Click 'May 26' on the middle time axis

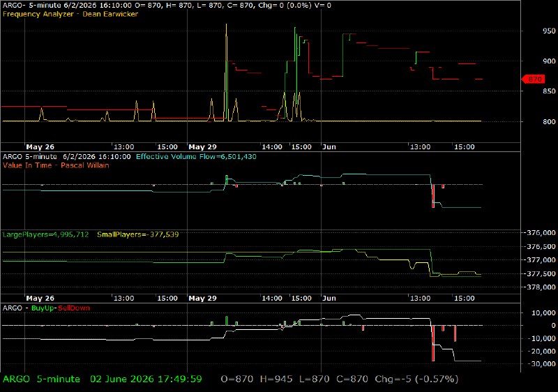coord(40,298)
